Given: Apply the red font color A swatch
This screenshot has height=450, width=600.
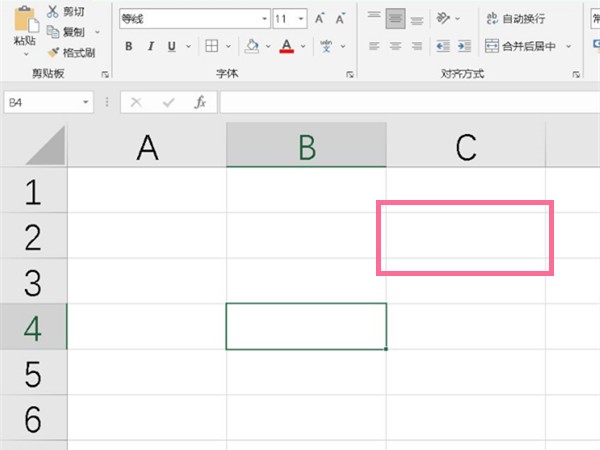Looking at the screenshot, I should pyautogui.click(x=287, y=46).
